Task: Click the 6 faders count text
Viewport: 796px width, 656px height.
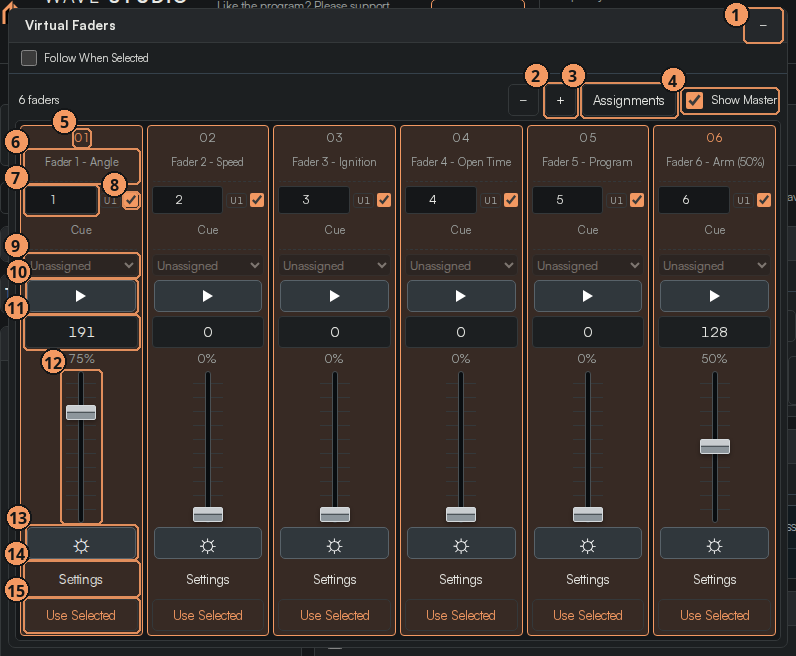Action: pyautogui.click(x=39, y=100)
